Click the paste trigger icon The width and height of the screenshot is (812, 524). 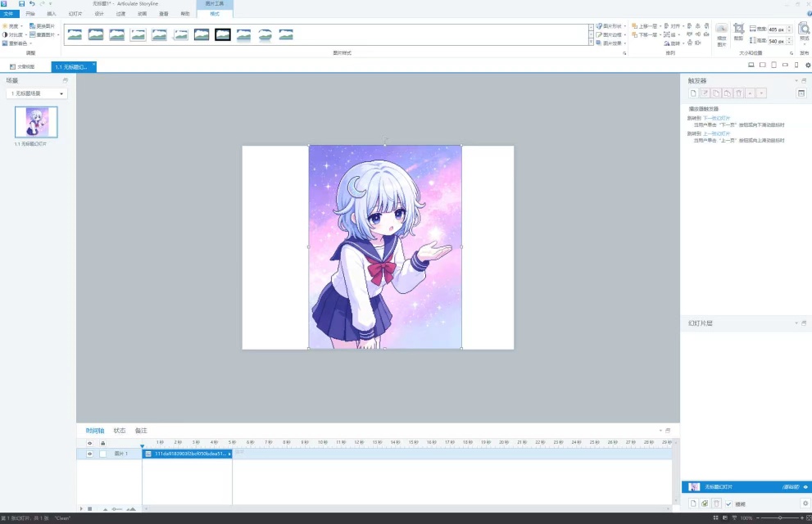coord(728,93)
